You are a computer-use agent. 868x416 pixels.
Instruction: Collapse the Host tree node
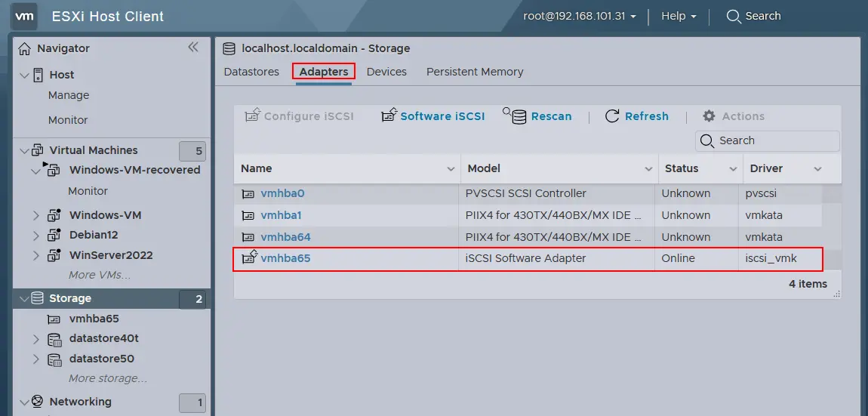click(24, 75)
